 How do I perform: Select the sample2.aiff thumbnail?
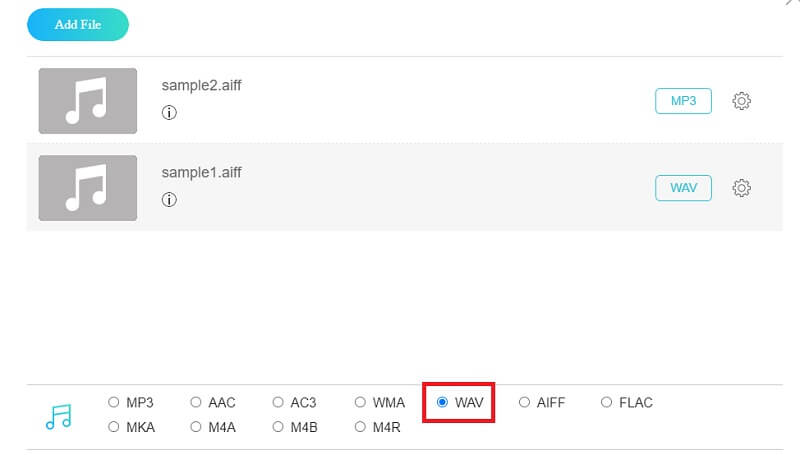click(88, 101)
